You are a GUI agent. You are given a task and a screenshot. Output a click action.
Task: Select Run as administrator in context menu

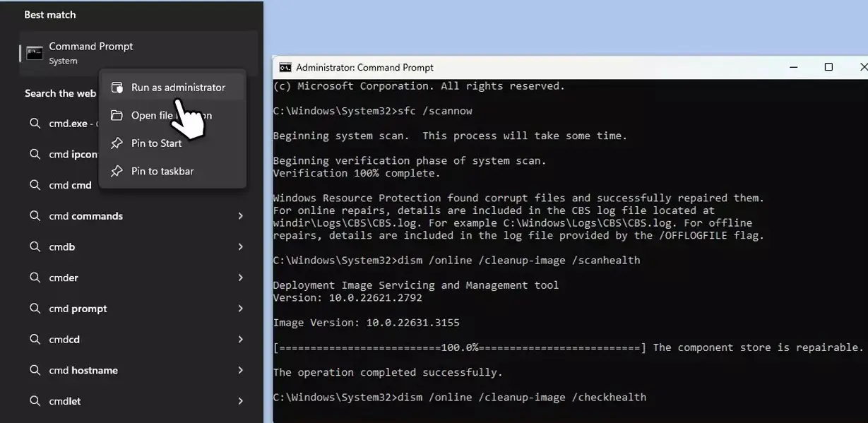[172, 88]
